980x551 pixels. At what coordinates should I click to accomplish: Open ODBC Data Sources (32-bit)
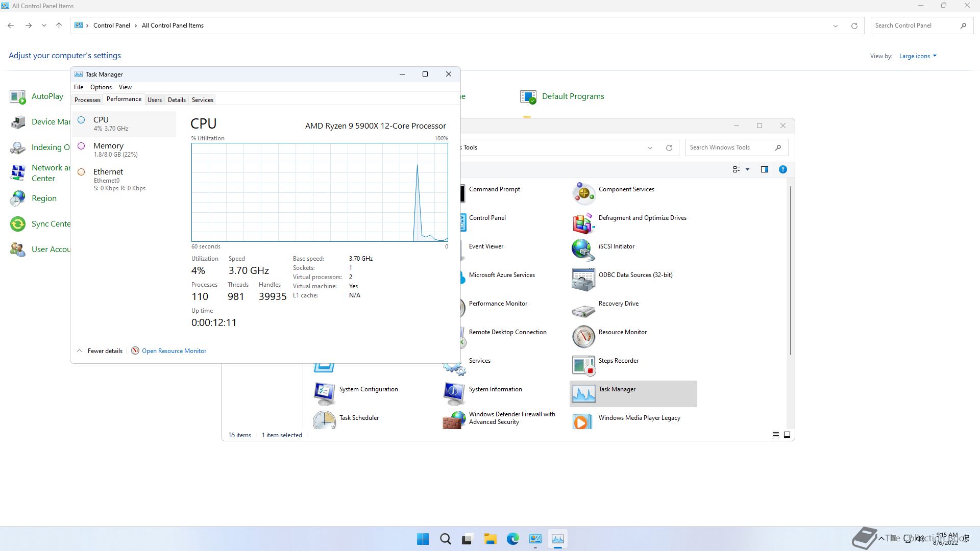(583, 280)
